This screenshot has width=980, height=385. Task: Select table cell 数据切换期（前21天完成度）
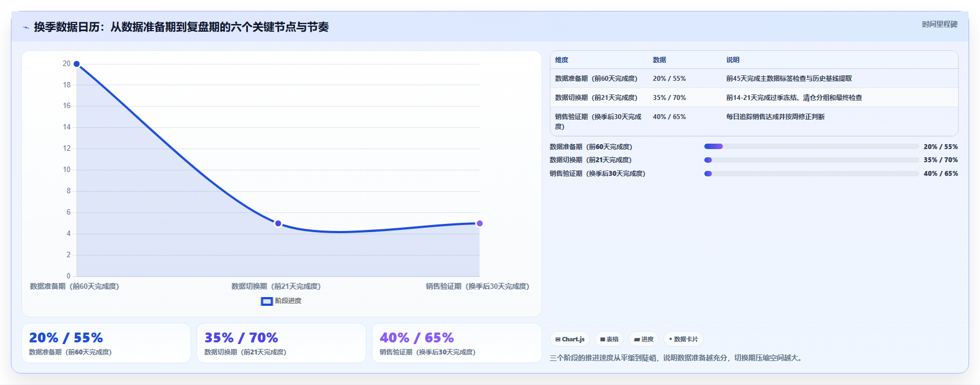(x=596, y=98)
